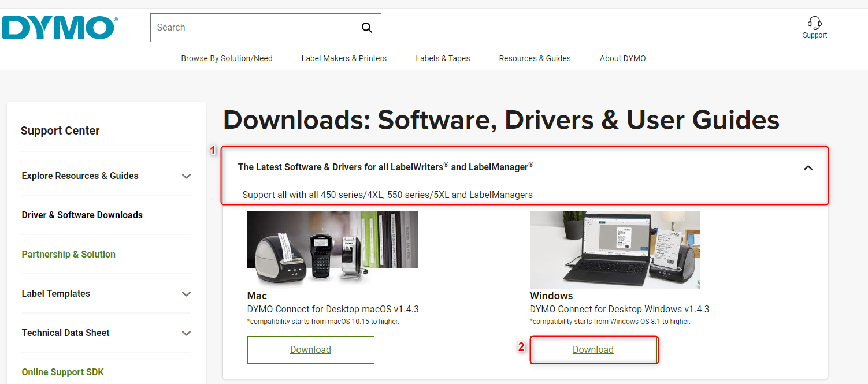The height and width of the screenshot is (384, 868).
Task: Collapse the Latest Software & Drivers section
Action: (x=808, y=167)
